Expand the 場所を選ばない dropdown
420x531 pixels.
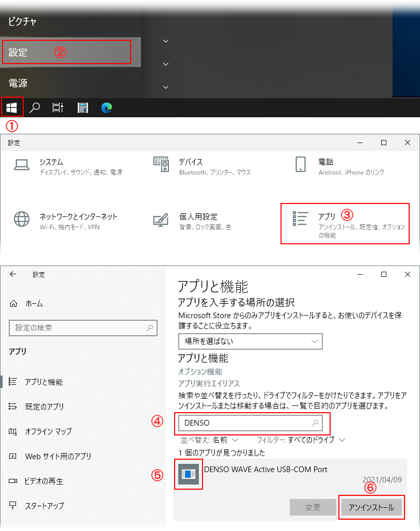pyautogui.click(x=250, y=341)
